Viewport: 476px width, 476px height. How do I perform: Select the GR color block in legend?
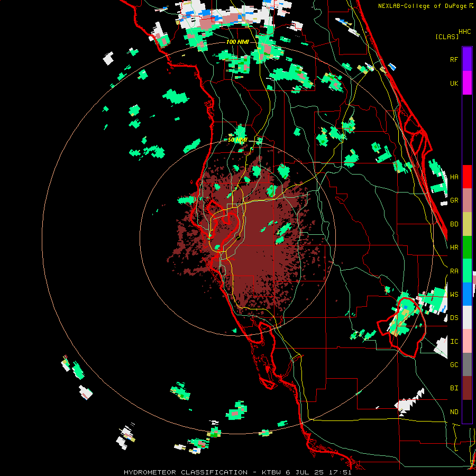(467, 200)
